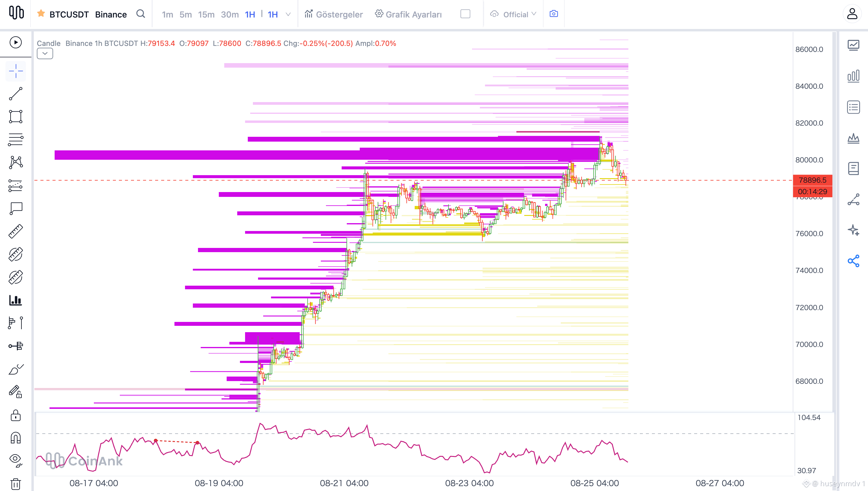Open the bar columns panel in right sidebar
Image resolution: width=868 pixels, height=491 pixels.
(853, 76)
